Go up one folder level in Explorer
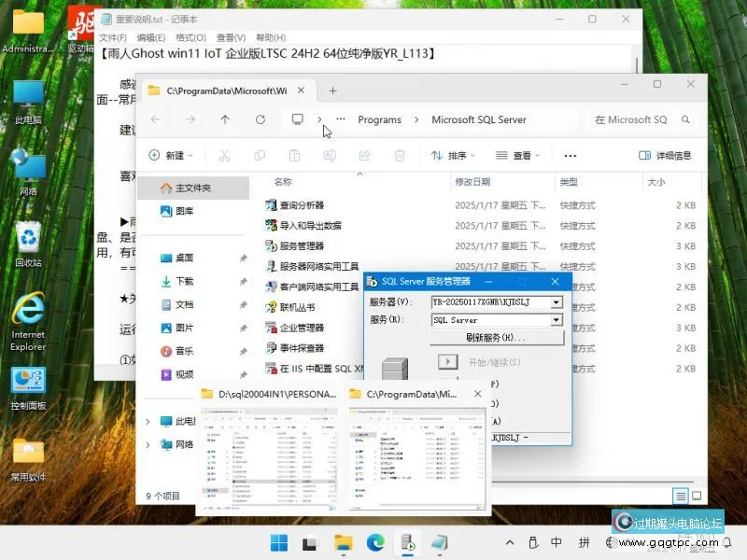 coord(225,119)
